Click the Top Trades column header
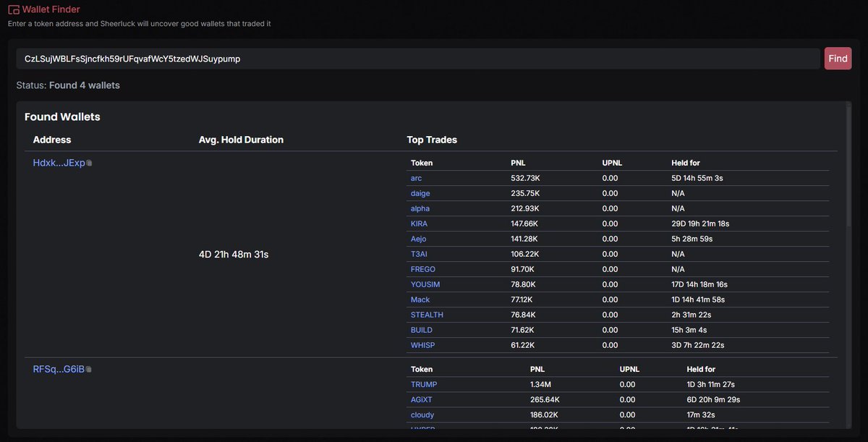 tap(432, 140)
